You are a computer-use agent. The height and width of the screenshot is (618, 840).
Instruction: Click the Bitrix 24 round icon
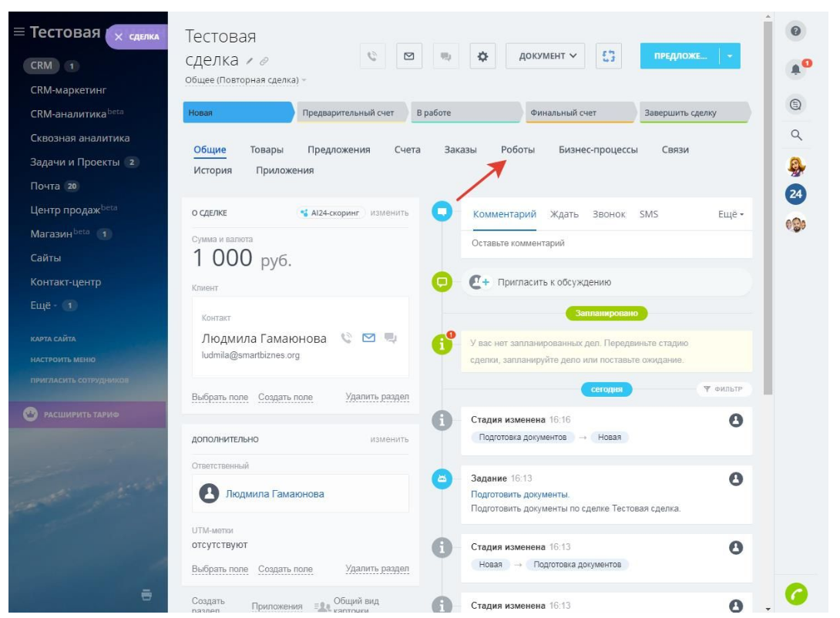coord(795,194)
